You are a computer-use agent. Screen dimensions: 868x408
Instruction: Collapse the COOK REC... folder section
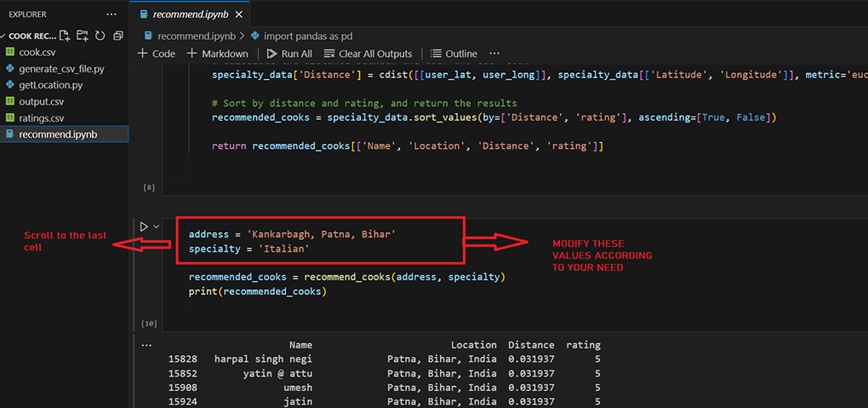click(29, 37)
